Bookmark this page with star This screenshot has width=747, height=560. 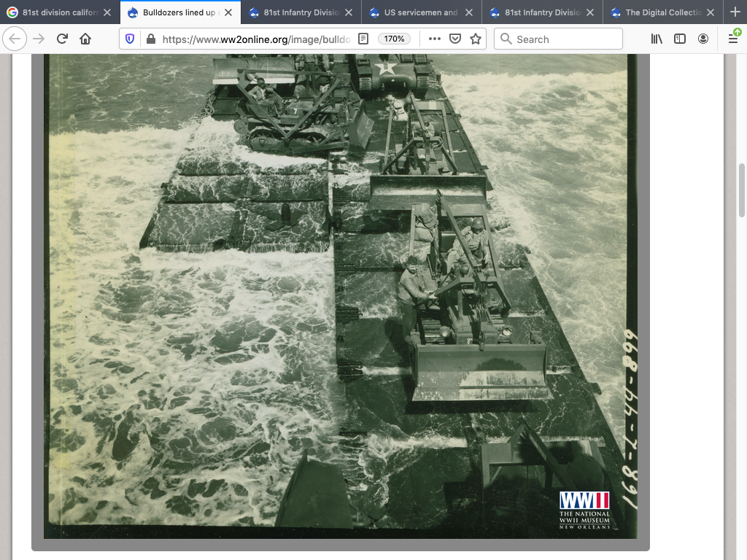[476, 39]
